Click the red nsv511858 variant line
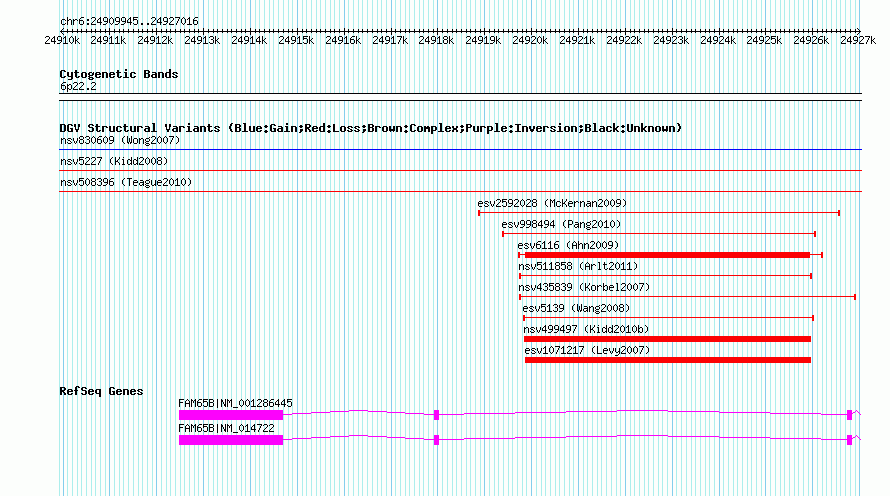Viewport: 890px width, 496px height. [665, 276]
